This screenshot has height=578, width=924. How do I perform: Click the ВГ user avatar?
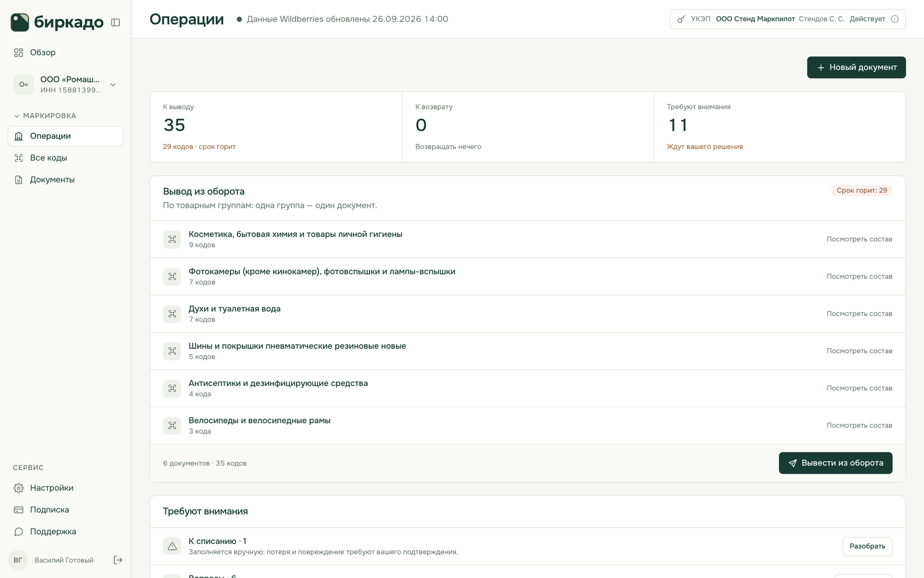(x=18, y=560)
